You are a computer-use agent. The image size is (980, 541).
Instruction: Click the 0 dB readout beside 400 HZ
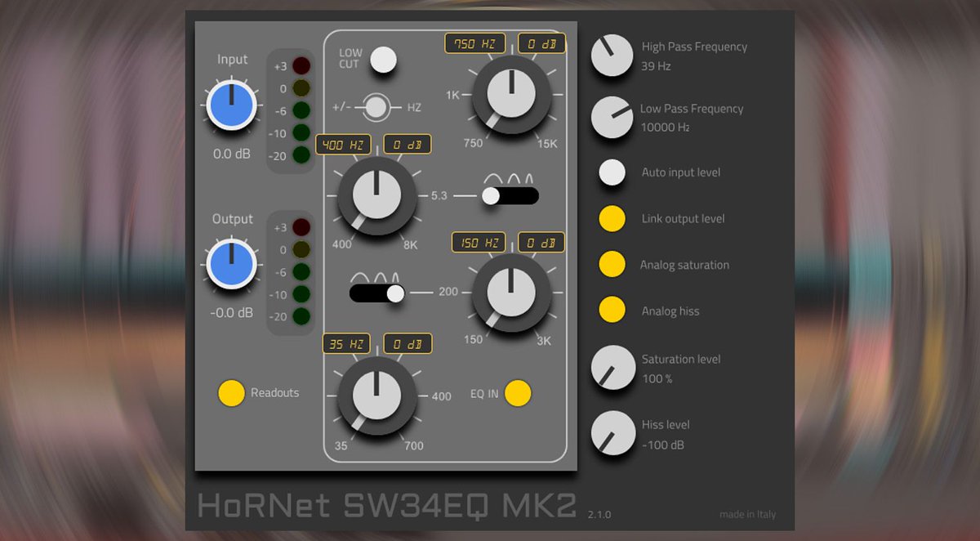408,145
